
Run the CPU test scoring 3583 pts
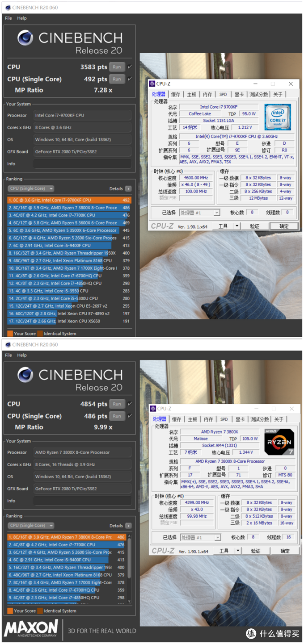coord(117,67)
